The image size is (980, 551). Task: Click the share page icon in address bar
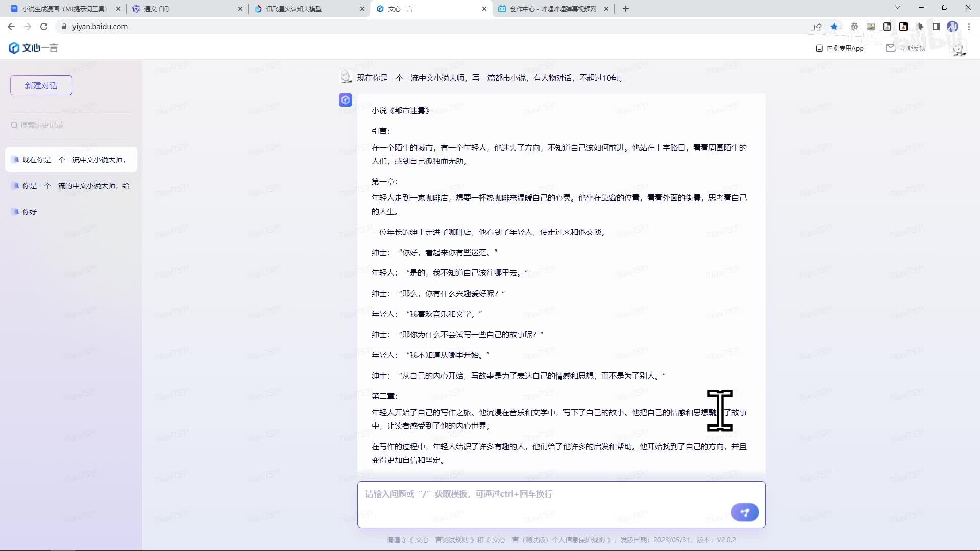[x=818, y=27]
